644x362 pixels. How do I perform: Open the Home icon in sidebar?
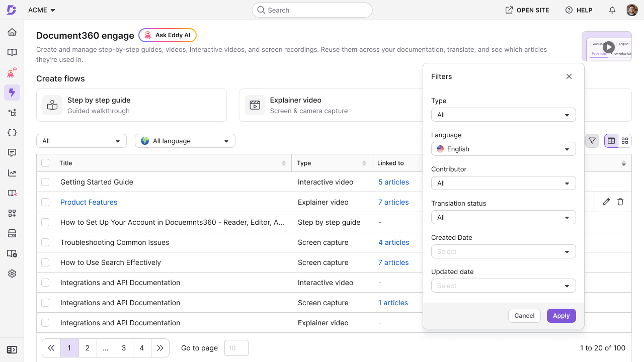12,32
